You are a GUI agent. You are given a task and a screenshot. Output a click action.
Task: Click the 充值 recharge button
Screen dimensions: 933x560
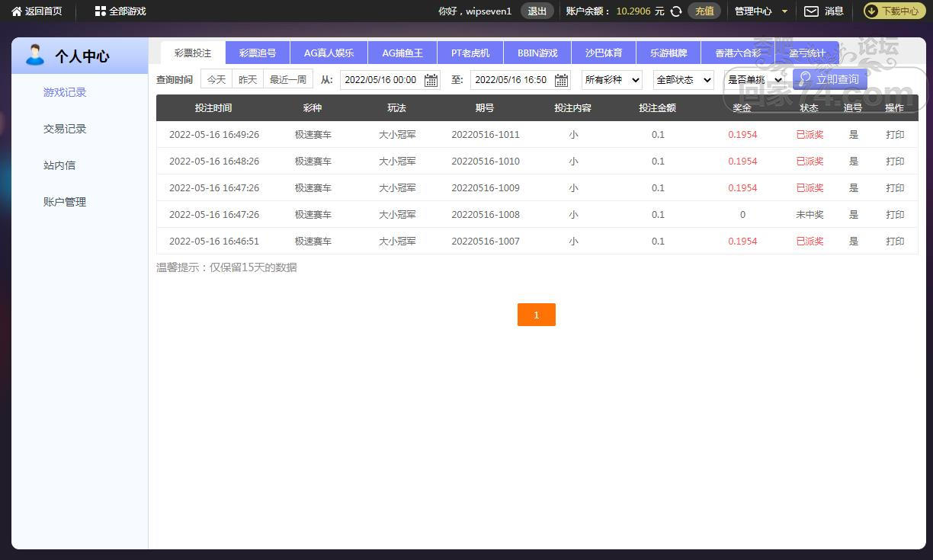tap(704, 11)
